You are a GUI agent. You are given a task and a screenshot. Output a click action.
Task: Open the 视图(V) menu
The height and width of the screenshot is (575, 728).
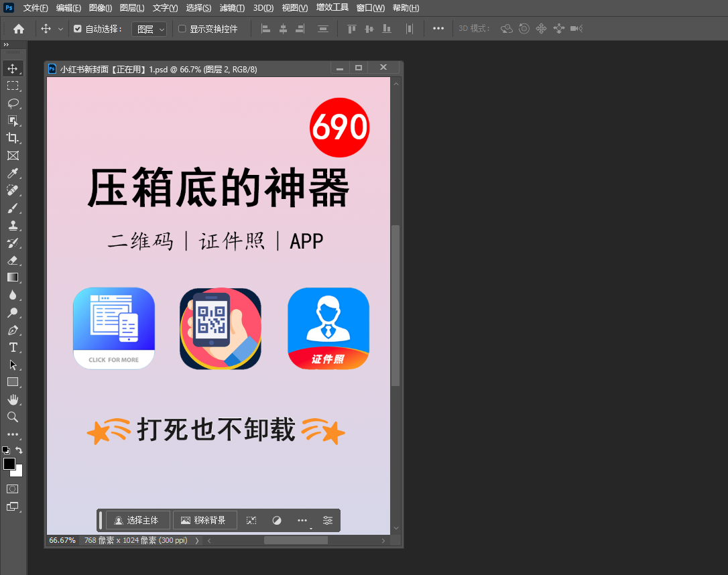[x=295, y=8]
